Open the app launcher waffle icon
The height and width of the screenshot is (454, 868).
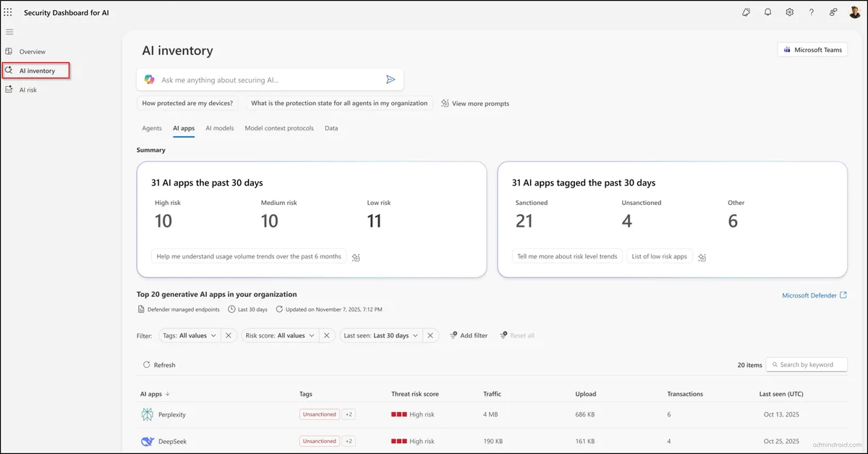click(8, 12)
